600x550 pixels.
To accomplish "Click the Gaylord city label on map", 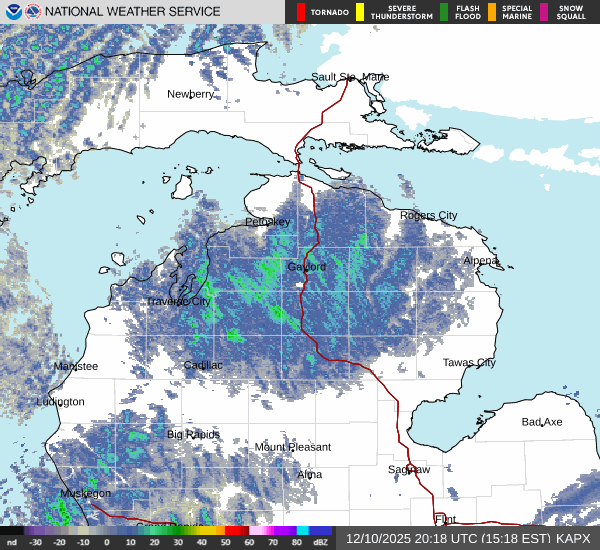I will tap(307, 267).
